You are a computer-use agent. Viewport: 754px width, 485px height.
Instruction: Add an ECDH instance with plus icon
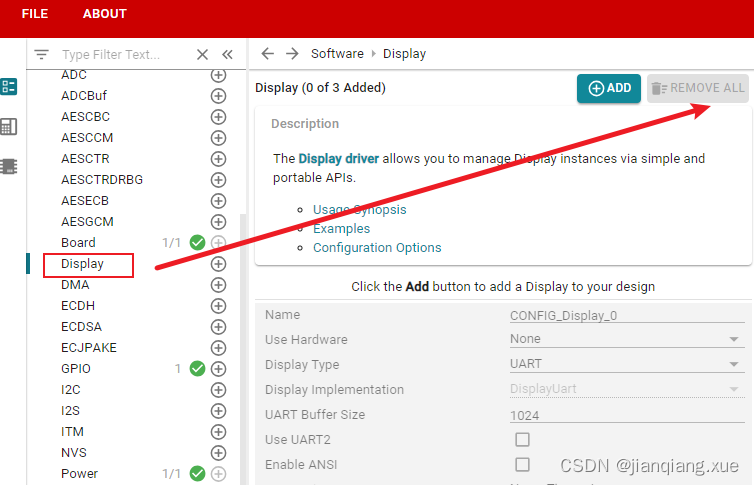218,306
